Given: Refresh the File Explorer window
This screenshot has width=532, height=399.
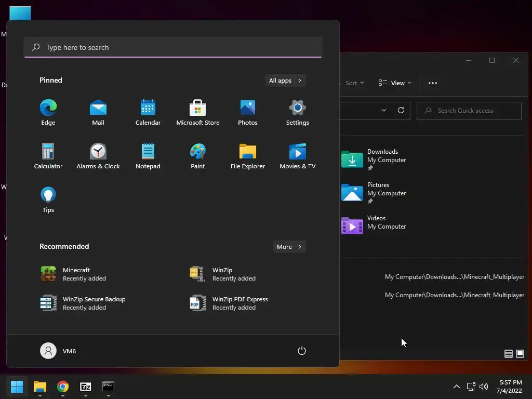Looking at the screenshot, I should coord(401,110).
